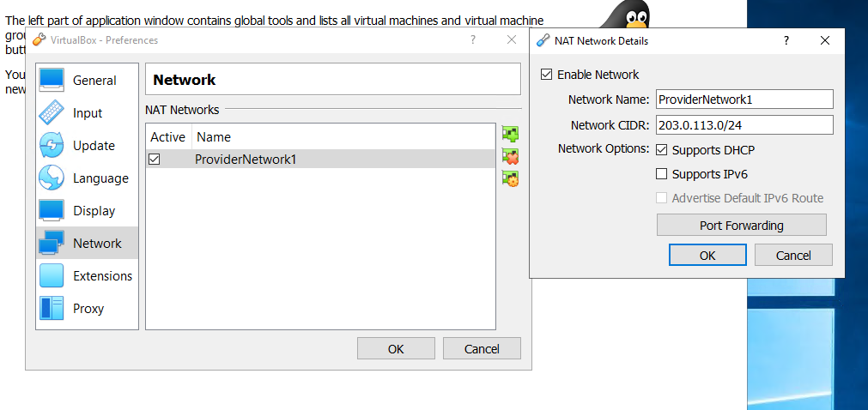Check Supports IPv6 option
Viewport: 868px width, 410px height.
662,174
